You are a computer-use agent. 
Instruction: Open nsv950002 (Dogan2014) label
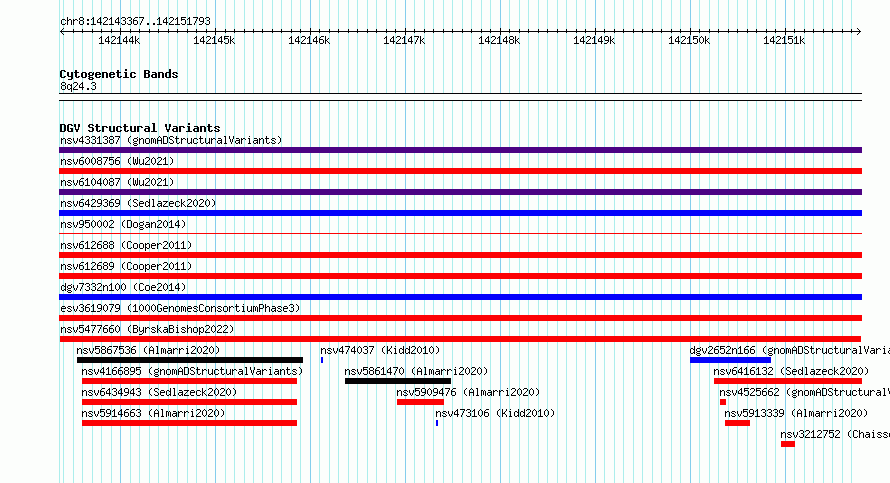pos(123,224)
